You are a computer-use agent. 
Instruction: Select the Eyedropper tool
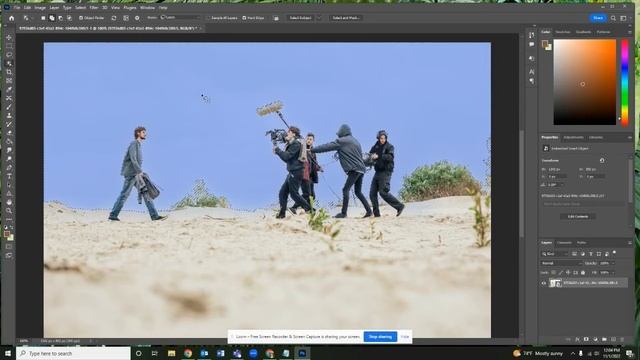tap(9, 89)
